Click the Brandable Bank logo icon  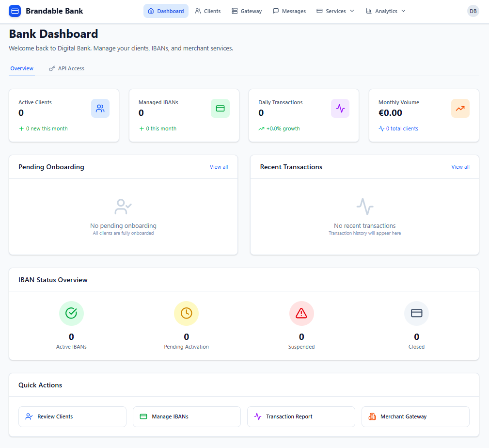click(x=15, y=11)
